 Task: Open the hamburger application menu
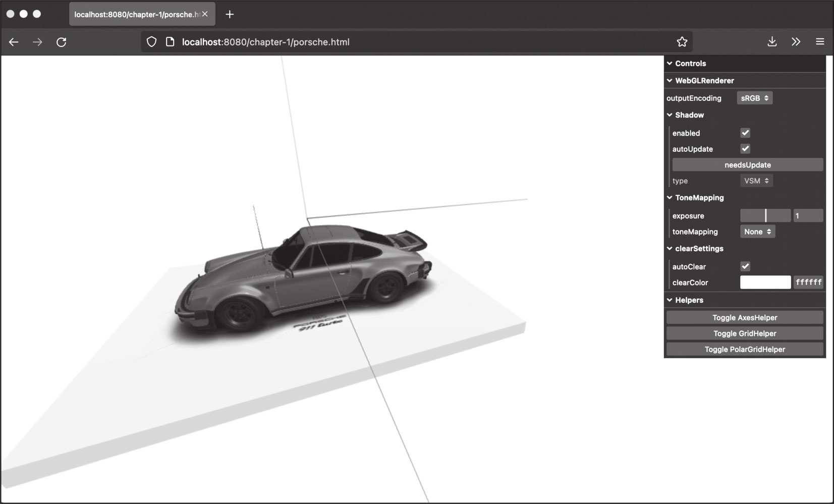[819, 42]
